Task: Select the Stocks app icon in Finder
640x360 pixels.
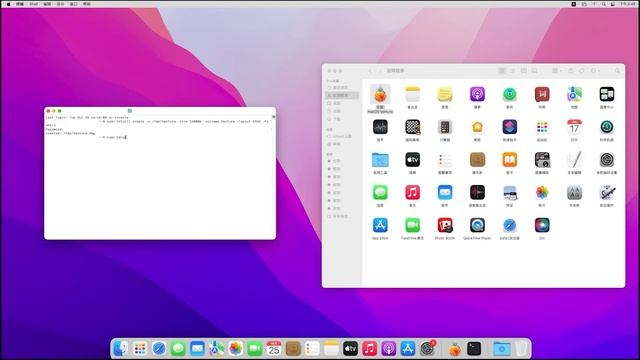Action: (x=380, y=127)
